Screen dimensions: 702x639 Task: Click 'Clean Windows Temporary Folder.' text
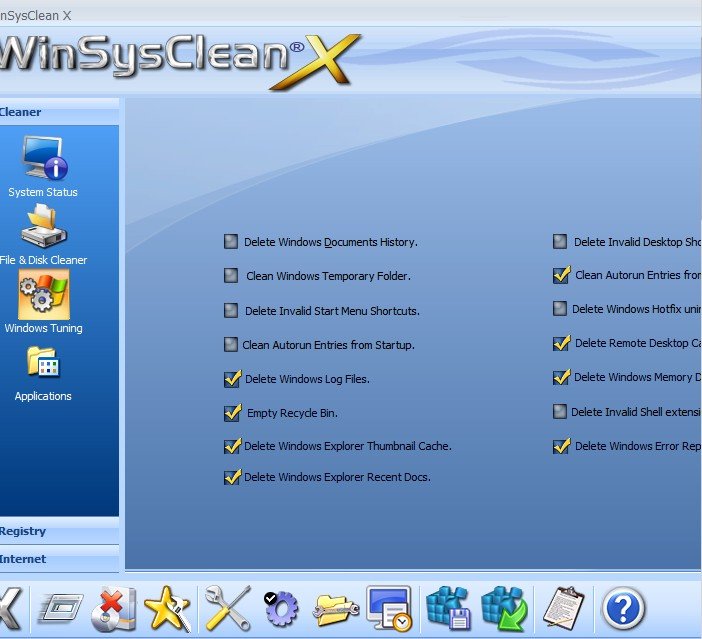pyautogui.click(x=329, y=276)
